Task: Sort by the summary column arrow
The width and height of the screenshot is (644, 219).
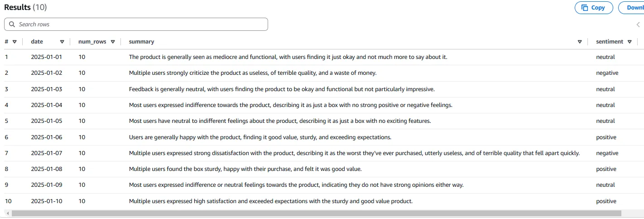Action: pos(580,42)
